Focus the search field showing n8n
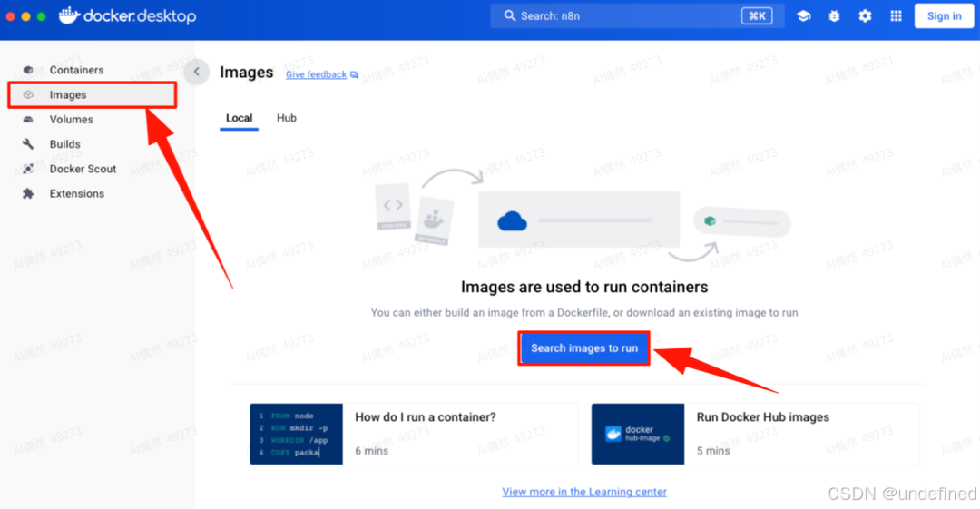 638,15
